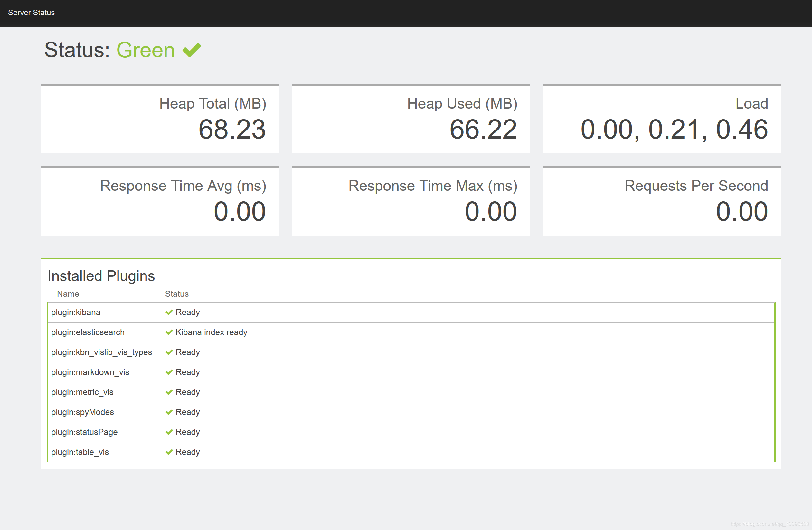Click the checkmark icon for plugin:kbn_vislib_vis_types

pyautogui.click(x=169, y=352)
